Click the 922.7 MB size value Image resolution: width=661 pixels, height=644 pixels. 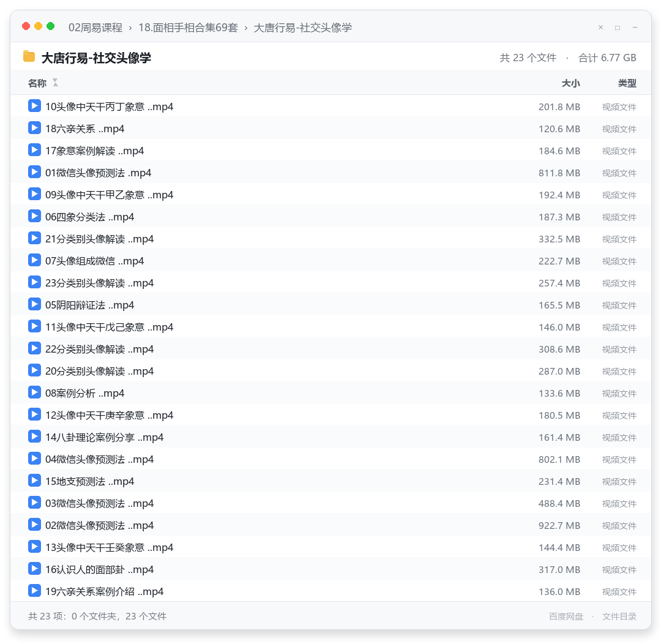(x=559, y=525)
